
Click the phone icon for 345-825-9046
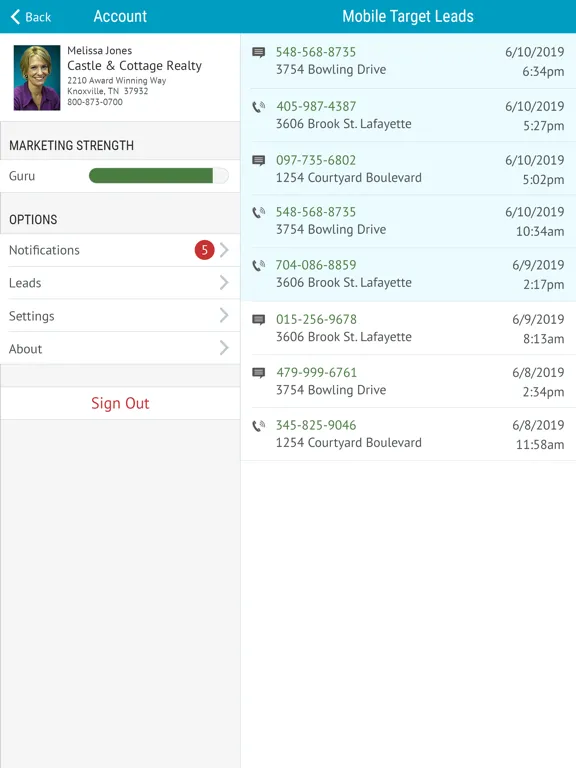point(259,425)
